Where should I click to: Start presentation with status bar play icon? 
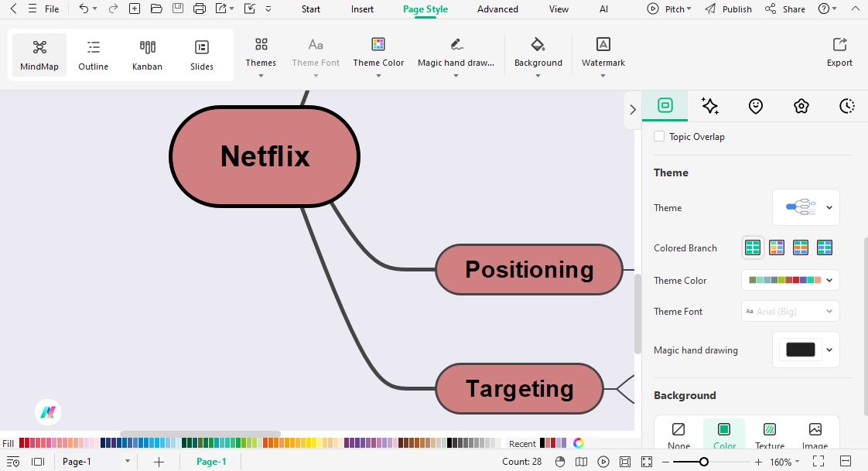click(603, 462)
